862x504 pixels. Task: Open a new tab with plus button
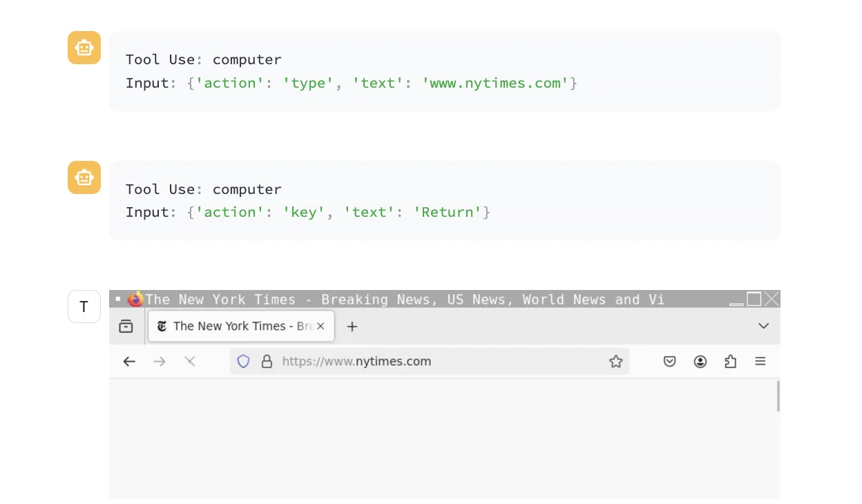pyautogui.click(x=352, y=326)
